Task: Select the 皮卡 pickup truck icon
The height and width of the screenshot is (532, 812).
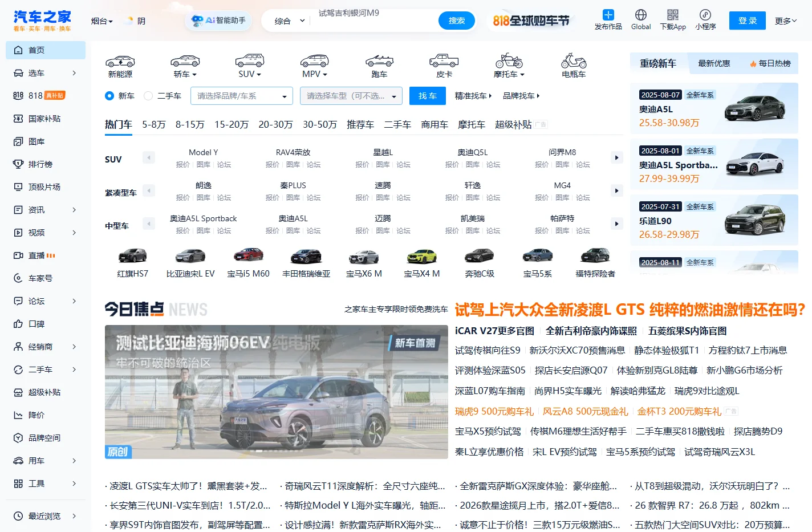Action: point(444,61)
